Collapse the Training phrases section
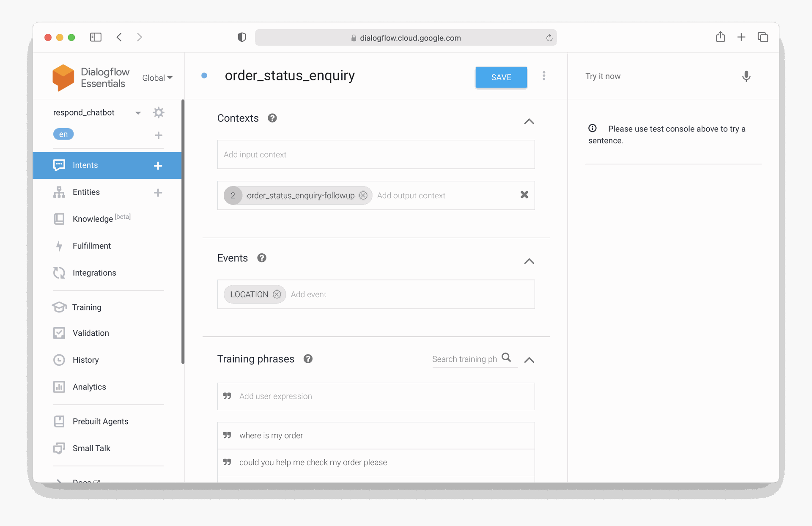Image resolution: width=812 pixels, height=526 pixels. click(x=529, y=360)
